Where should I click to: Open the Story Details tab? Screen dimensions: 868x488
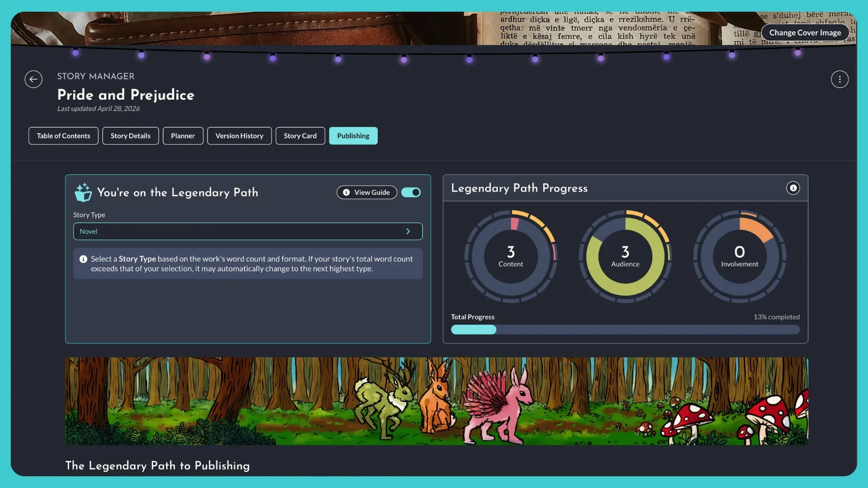click(131, 136)
